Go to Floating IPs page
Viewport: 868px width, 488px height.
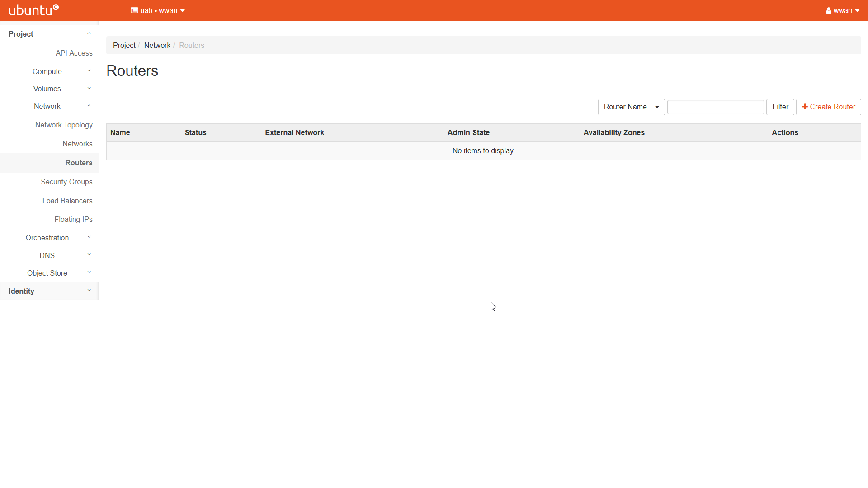pyautogui.click(x=73, y=219)
